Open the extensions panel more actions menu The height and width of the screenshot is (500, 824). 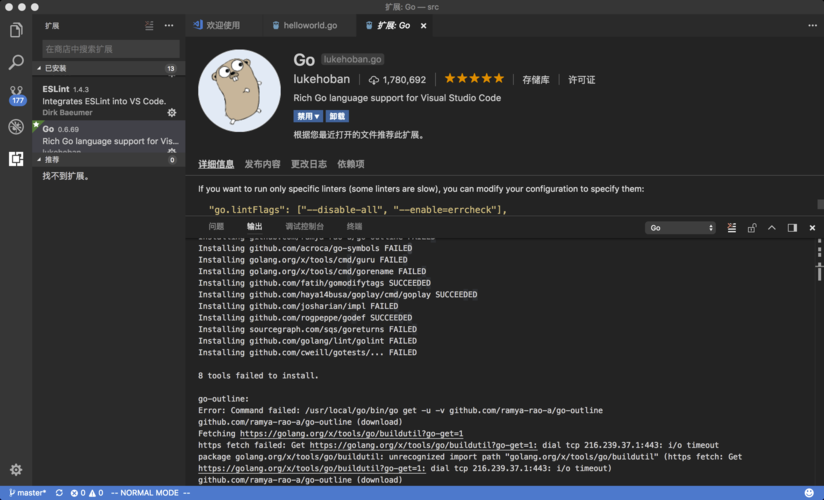pos(169,25)
